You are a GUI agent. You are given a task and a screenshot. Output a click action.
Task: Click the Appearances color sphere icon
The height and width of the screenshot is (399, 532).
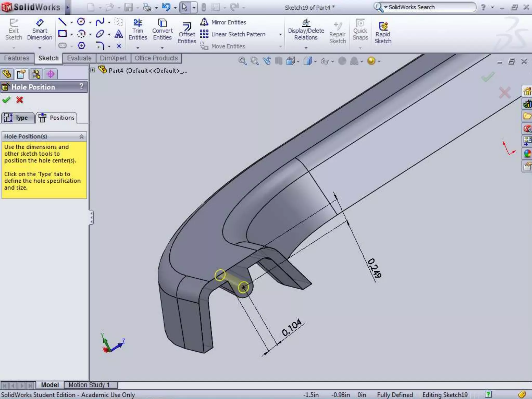527,154
